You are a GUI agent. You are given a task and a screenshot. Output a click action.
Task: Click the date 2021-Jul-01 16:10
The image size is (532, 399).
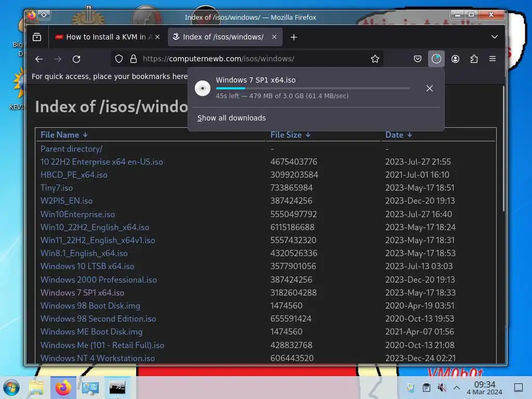click(417, 175)
